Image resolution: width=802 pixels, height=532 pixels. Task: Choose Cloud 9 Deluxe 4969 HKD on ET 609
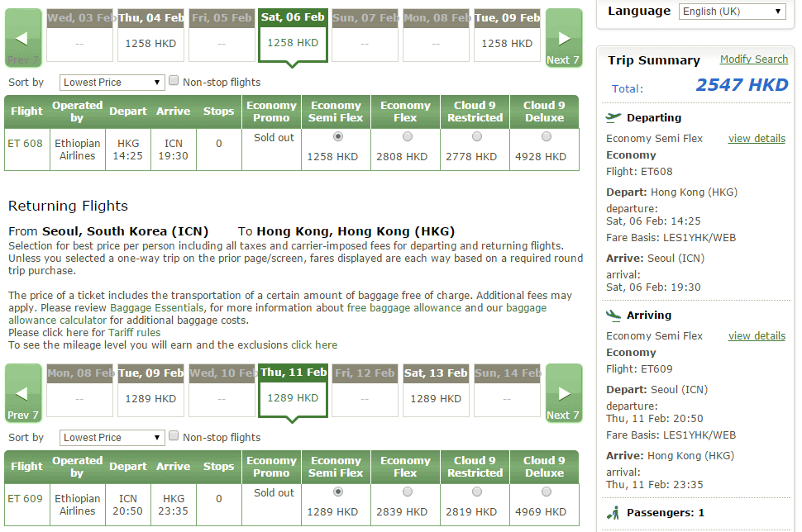(x=545, y=492)
